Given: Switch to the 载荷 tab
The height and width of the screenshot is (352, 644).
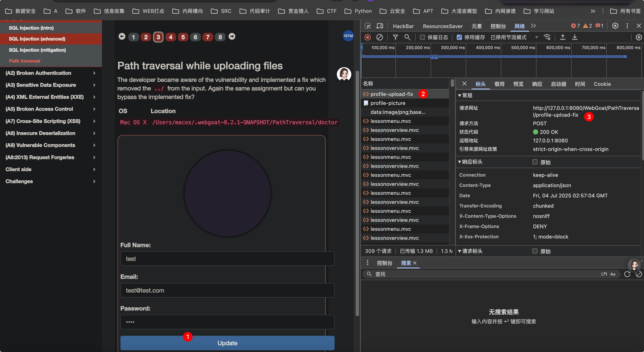Looking at the screenshot, I should (499, 84).
